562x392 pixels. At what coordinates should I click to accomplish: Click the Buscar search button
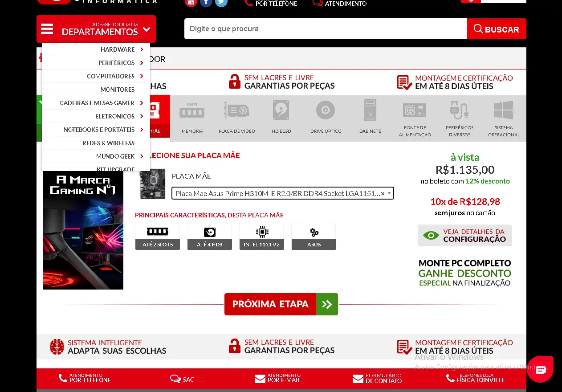click(x=497, y=29)
